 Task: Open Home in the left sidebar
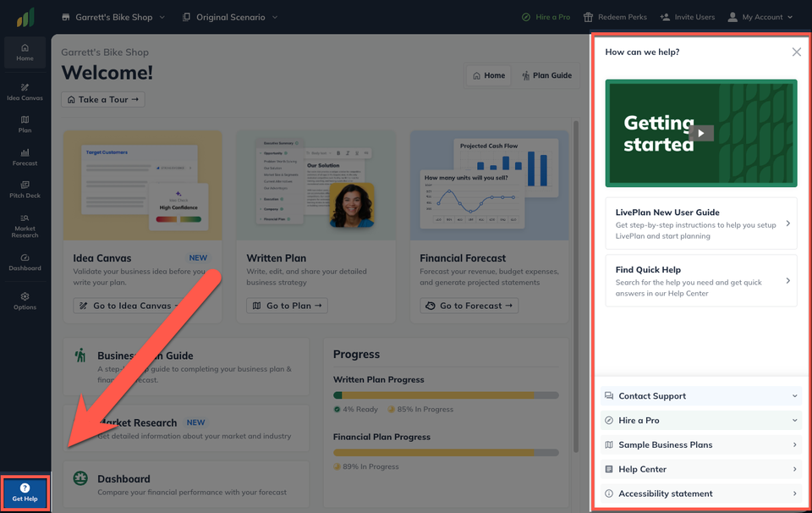point(25,52)
